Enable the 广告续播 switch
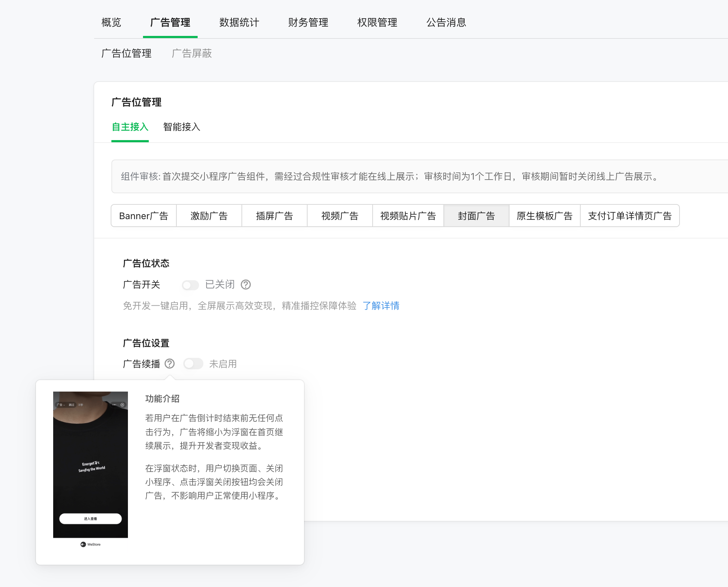728x587 pixels. coord(193,364)
